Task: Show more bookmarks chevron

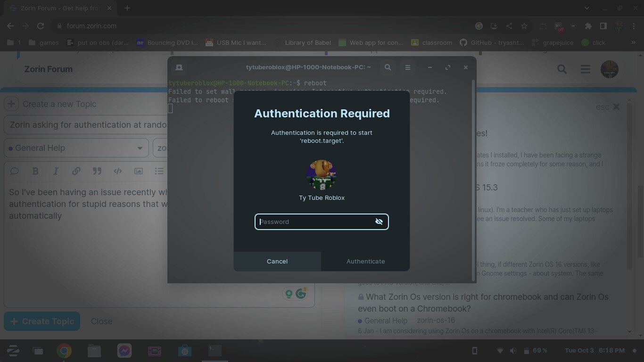Action: click(634, 42)
